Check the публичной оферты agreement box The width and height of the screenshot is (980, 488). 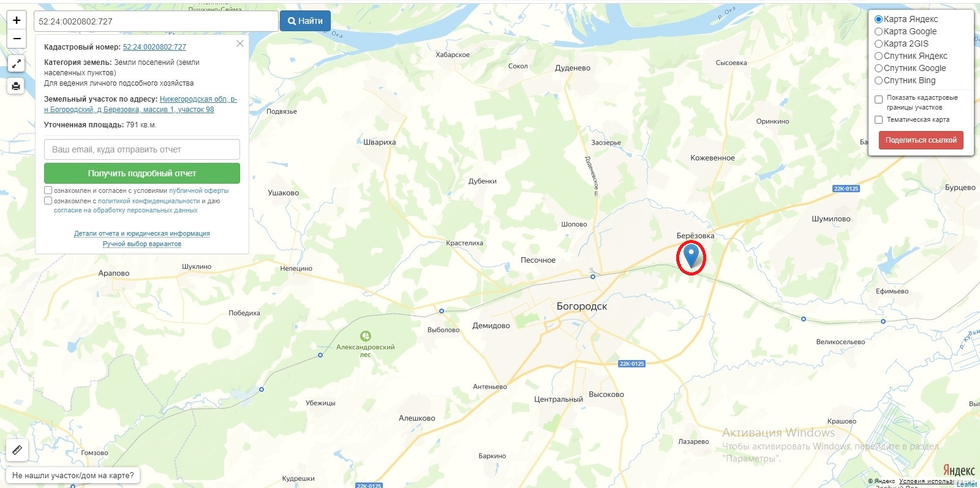tap(48, 190)
